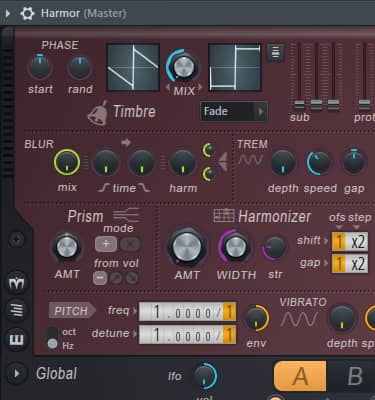Toggle the Prism from-vol minus button
Screen dimensions: 375x400
pos(100,278)
